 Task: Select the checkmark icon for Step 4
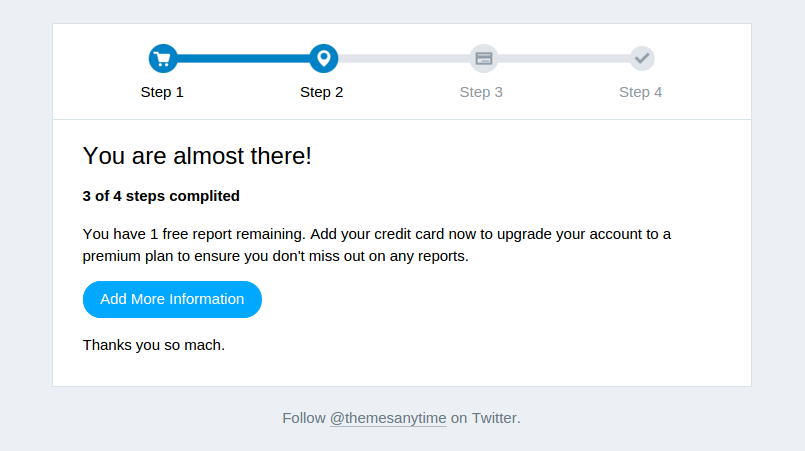(642, 58)
